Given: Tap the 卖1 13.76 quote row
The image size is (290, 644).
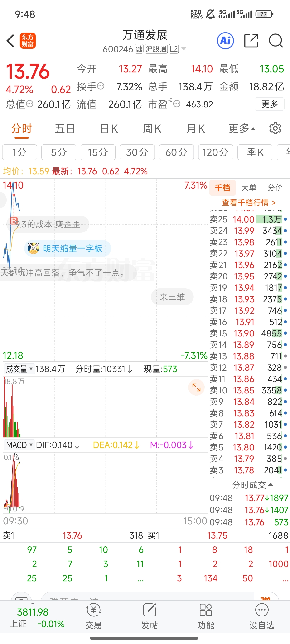Looking at the screenshot, I should (72, 535).
